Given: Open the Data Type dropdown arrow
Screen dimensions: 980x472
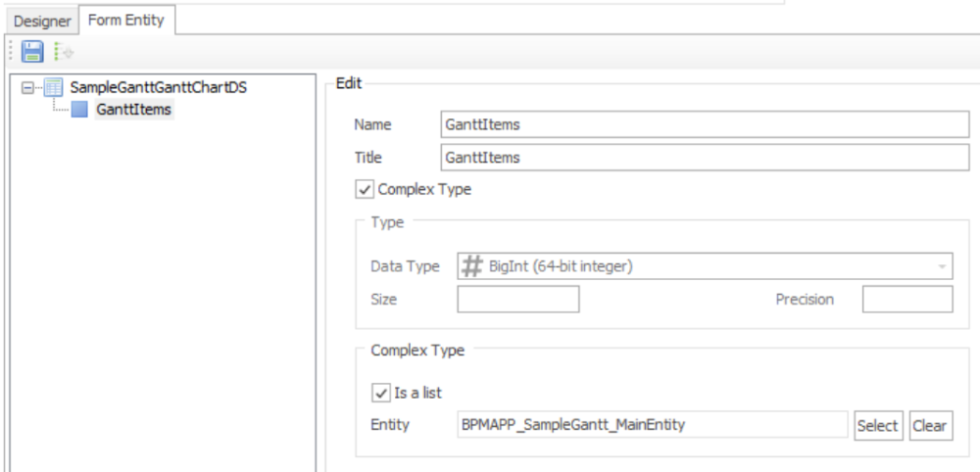Looking at the screenshot, I should (942, 266).
